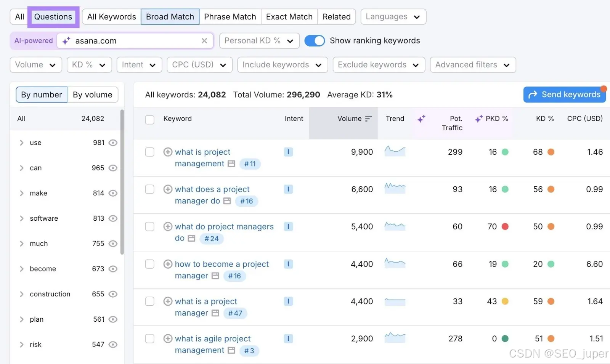Switch to the Phrase Match tab

pyautogui.click(x=230, y=17)
